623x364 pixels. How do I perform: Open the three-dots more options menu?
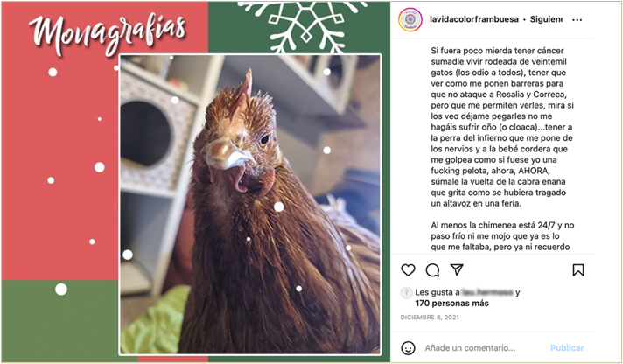577,20
